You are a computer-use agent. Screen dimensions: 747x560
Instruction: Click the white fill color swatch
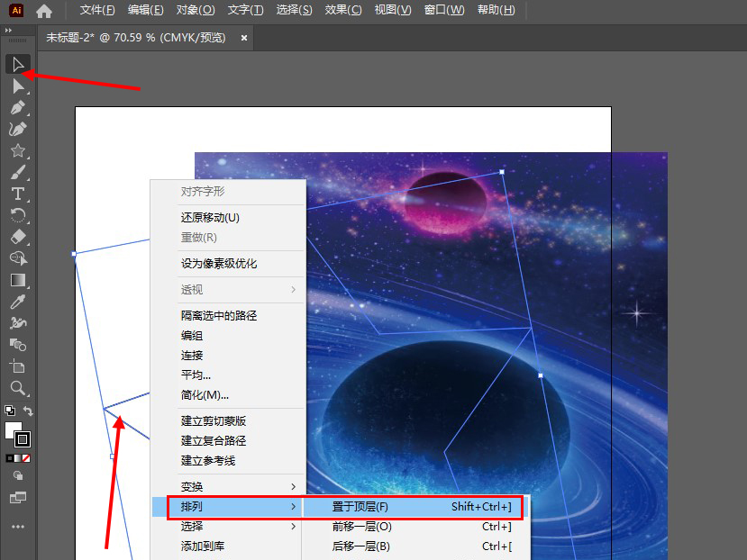pos(12,429)
